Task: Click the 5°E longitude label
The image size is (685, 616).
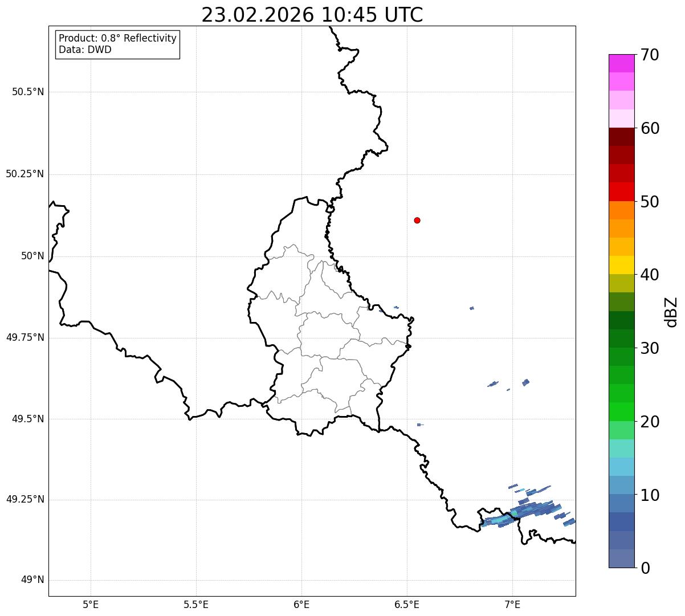Action: point(91,604)
